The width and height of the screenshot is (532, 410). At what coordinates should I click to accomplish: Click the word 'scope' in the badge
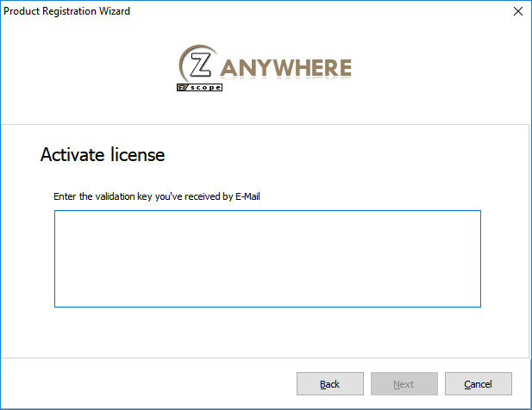coord(205,87)
